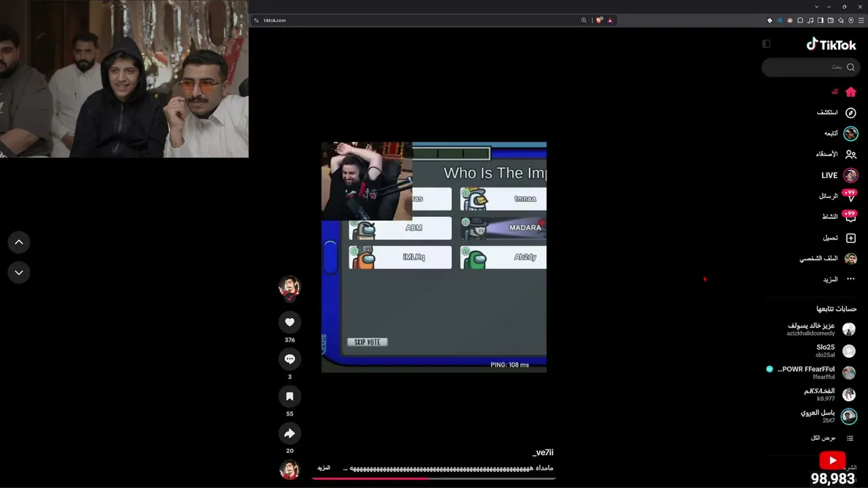The height and width of the screenshot is (488, 868).
Task: Click the round avatar extension icon in toolbar
Action: coord(790,20)
